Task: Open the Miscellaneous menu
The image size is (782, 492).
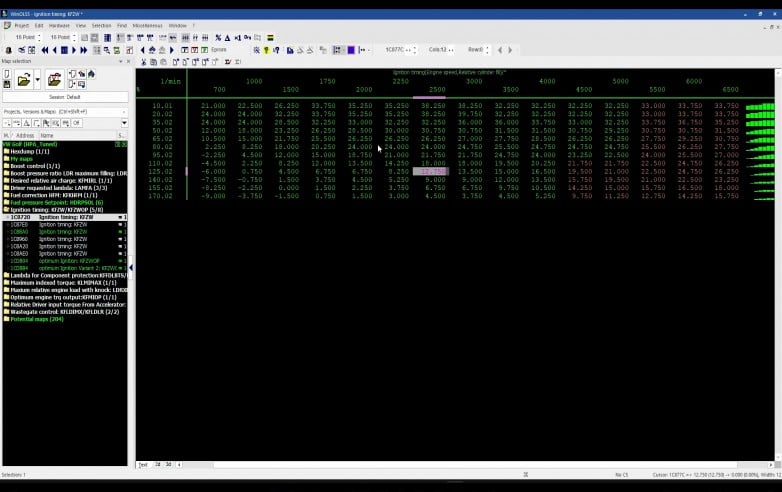Action: coord(146,25)
